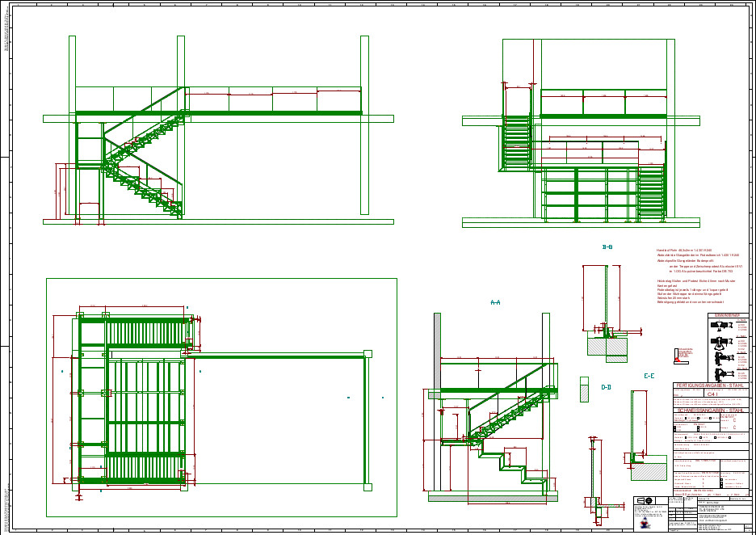This screenshot has width=756, height=535.
Task: Click the "FERTIGUNGSANGABEN - STAHL" table header
Action: 711,386
